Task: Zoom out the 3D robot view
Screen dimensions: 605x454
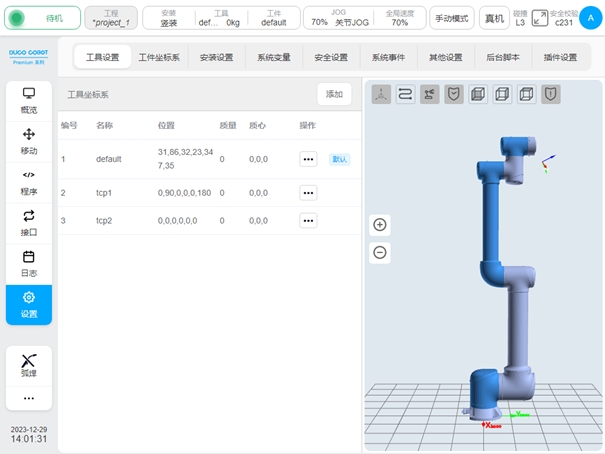Action: tap(380, 252)
